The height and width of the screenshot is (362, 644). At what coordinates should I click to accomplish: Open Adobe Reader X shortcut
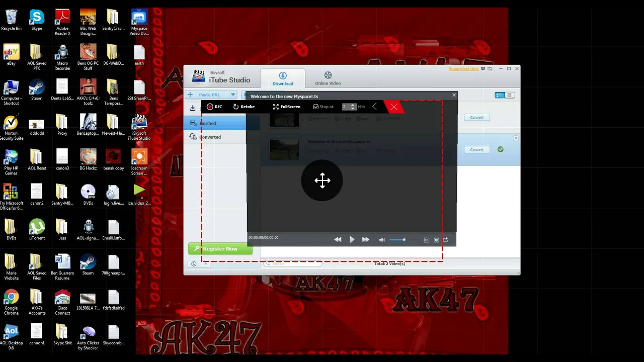point(62,23)
